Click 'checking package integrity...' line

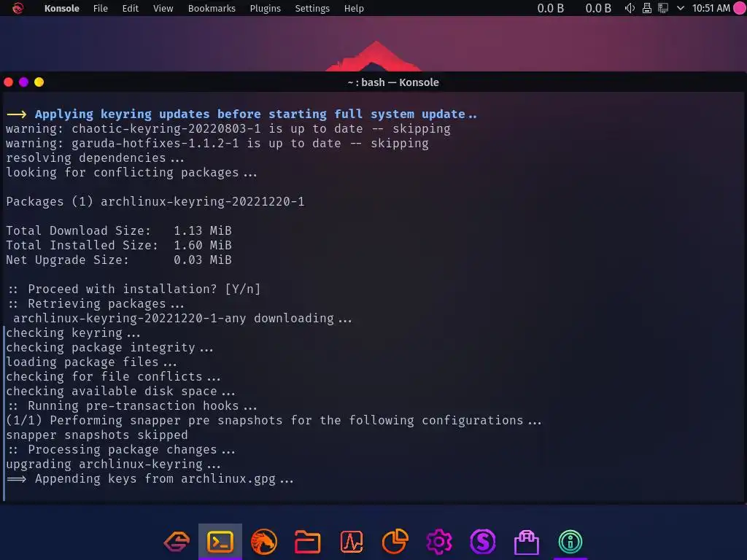[x=109, y=348]
